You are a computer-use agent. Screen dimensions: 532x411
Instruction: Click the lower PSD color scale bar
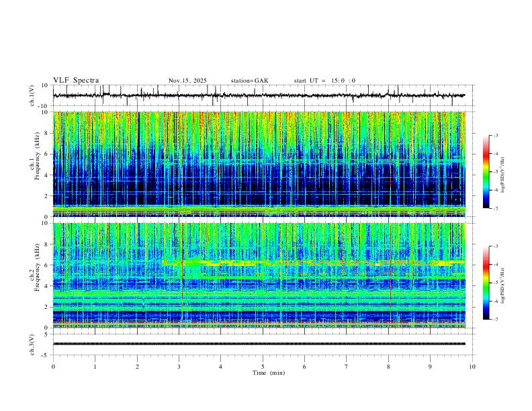[x=486, y=283]
